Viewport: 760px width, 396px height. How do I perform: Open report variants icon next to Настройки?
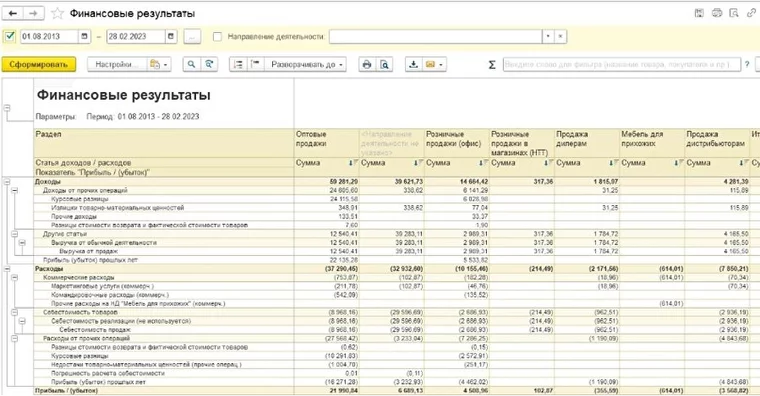pyautogui.click(x=159, y=64)
